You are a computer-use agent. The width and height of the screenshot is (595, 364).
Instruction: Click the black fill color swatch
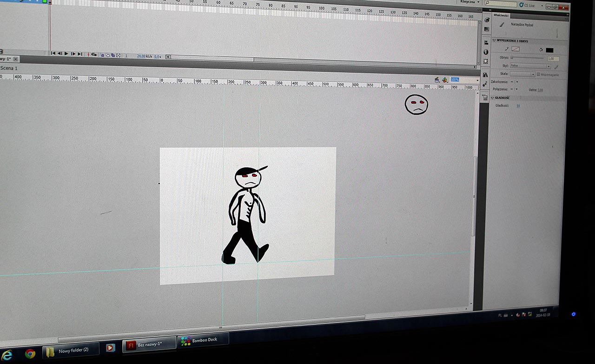(549, 50)
